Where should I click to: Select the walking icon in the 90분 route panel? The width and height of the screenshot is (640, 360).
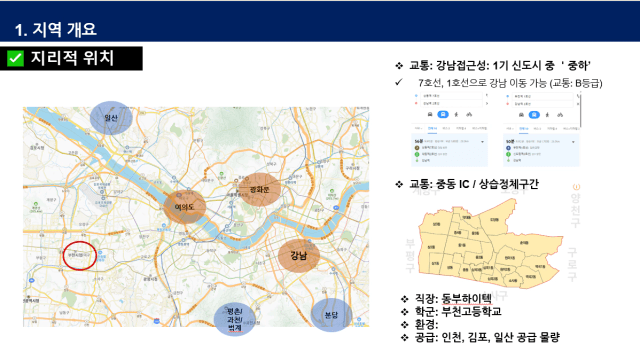[547, 115]
